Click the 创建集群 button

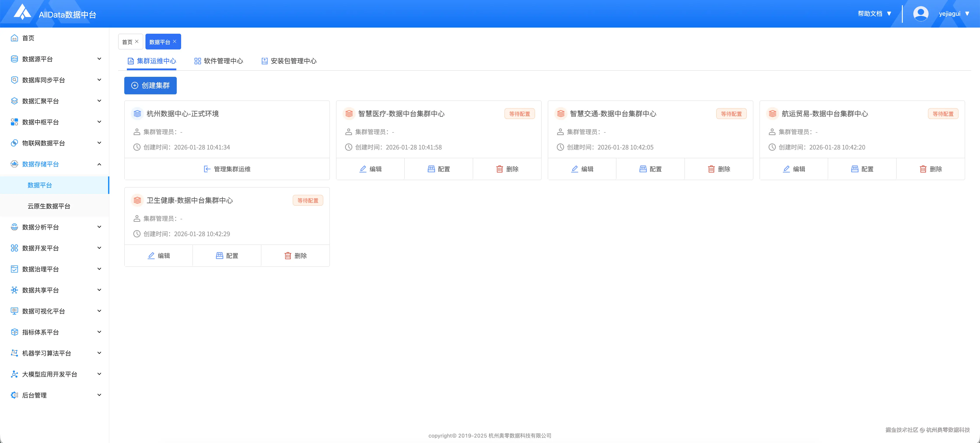click(150, 85)
